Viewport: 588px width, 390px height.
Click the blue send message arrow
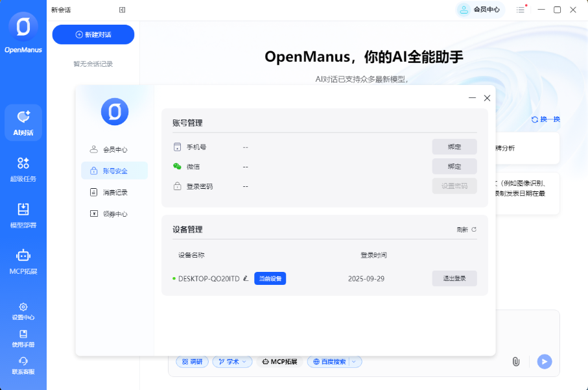click(x=544, y=361)
